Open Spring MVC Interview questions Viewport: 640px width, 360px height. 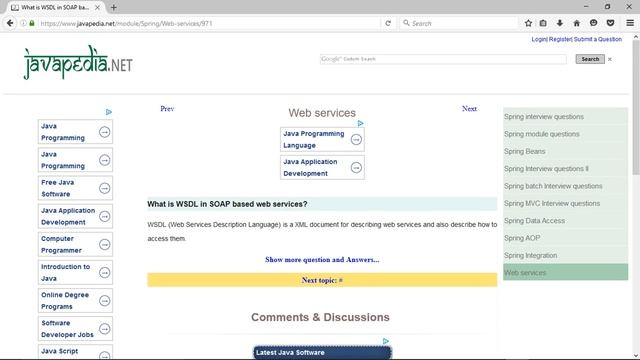point(565,203)
